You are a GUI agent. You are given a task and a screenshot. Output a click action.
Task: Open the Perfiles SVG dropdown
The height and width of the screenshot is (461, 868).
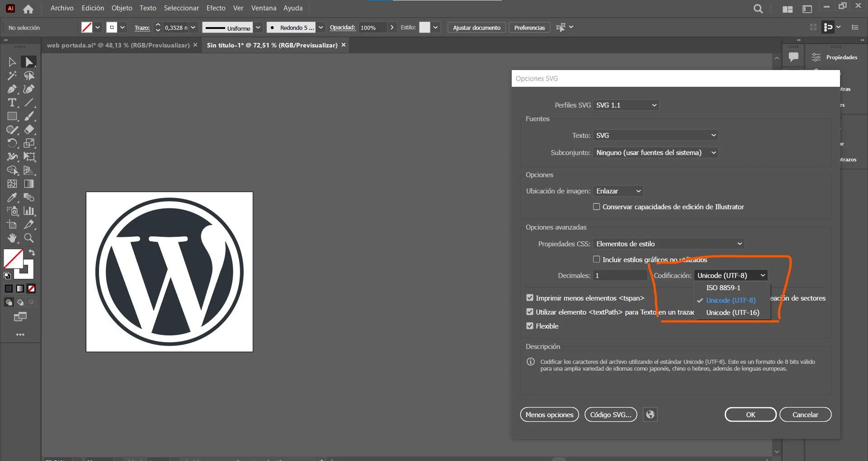click(626, 105)
